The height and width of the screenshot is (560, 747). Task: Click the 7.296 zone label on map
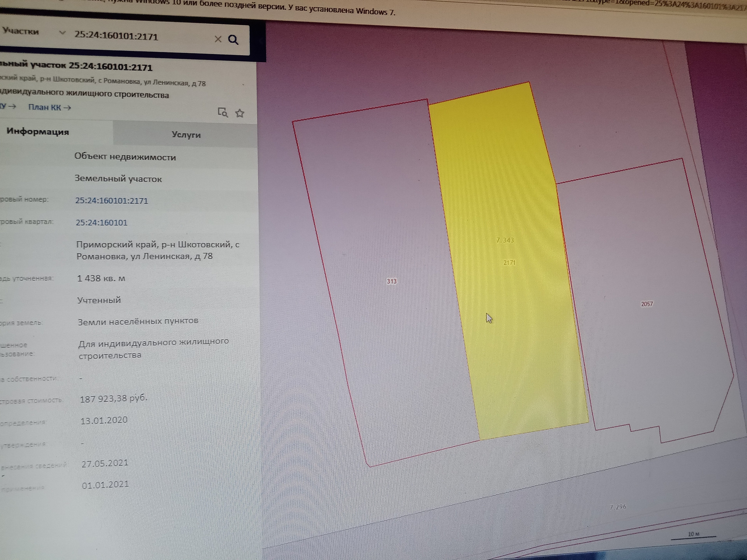pyautogui.click(x=618, y=507)
